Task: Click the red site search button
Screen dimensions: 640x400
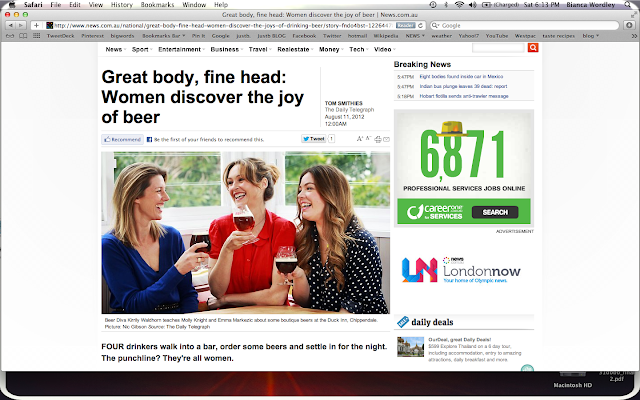Action: coord(533,48)
